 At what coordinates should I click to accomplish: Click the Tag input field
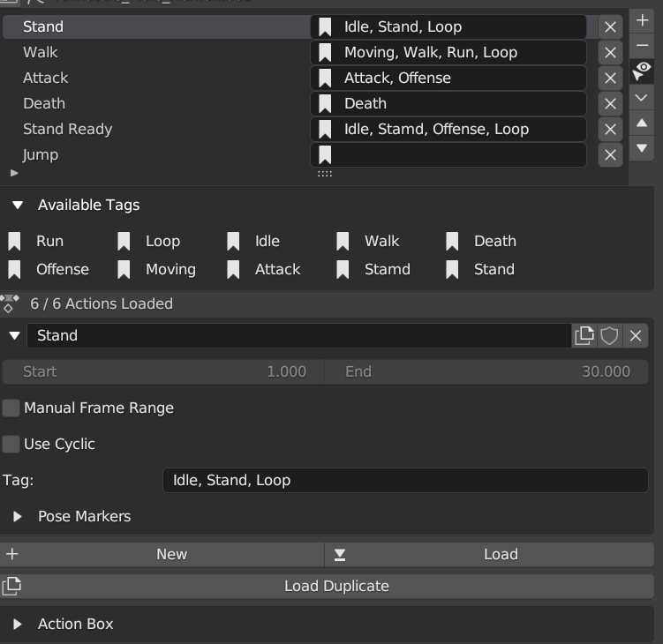tap(405, 480)
